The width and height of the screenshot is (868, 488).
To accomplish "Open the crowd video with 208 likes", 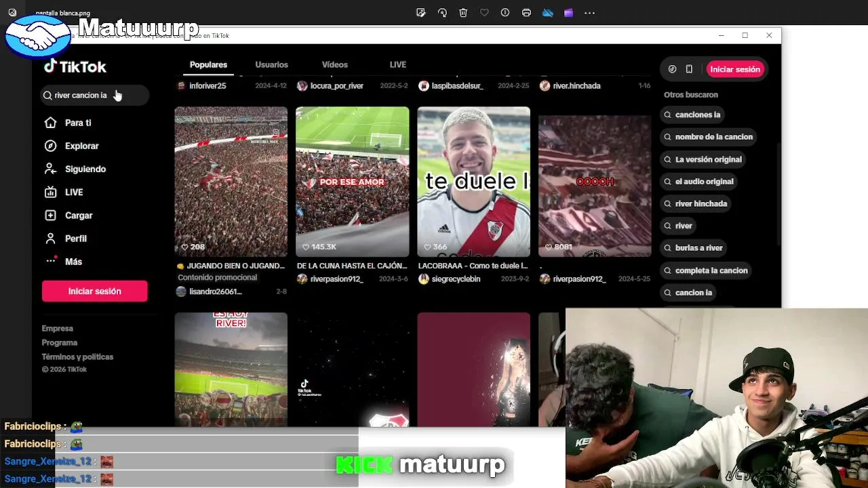I will tap(231, 182).
